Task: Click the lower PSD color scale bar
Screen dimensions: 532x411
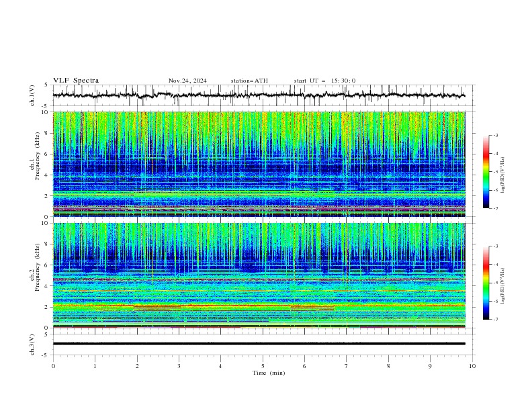Action: 486,283
